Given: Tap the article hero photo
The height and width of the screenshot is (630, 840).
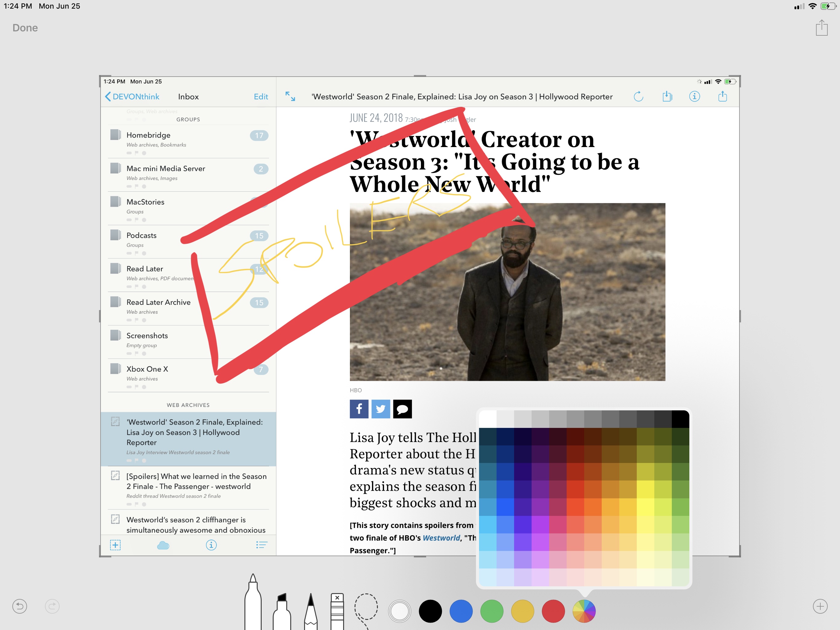Looking at the screenshot, I should (x=507, y=292).
